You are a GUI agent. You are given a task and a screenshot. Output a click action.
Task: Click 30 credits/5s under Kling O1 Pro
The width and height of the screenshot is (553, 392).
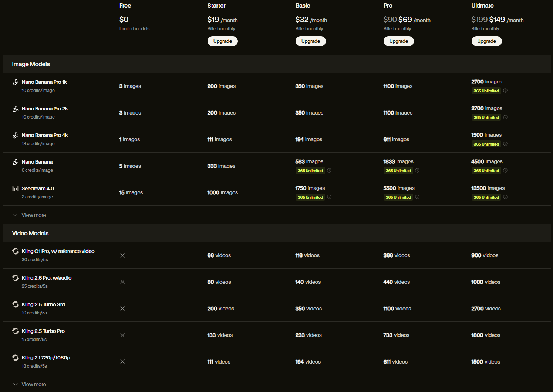click(35, 259)
